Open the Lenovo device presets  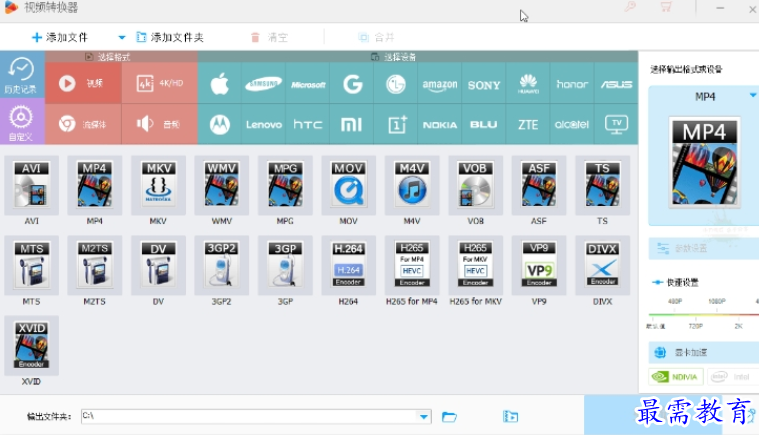tap(263, 124)
